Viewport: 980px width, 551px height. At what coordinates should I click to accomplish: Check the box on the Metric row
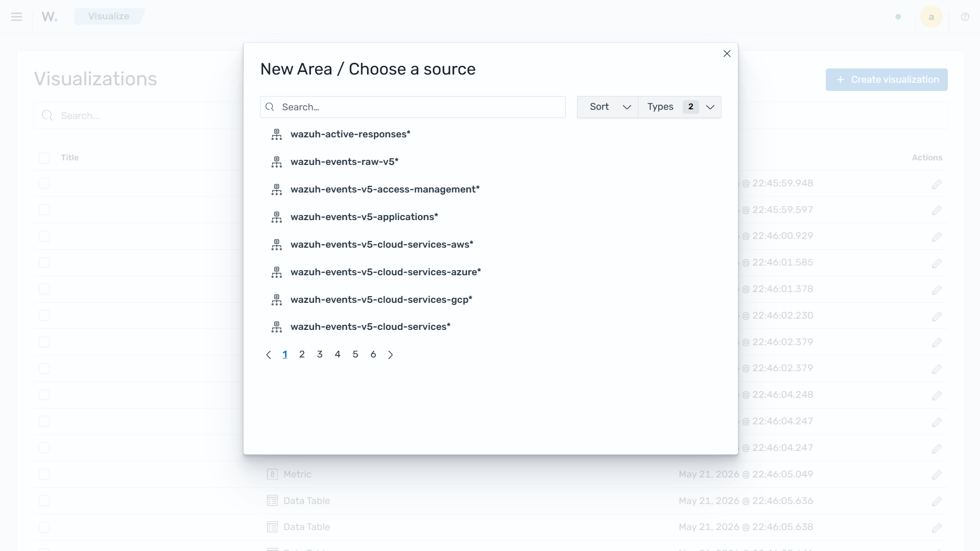(x=44, y=474)
